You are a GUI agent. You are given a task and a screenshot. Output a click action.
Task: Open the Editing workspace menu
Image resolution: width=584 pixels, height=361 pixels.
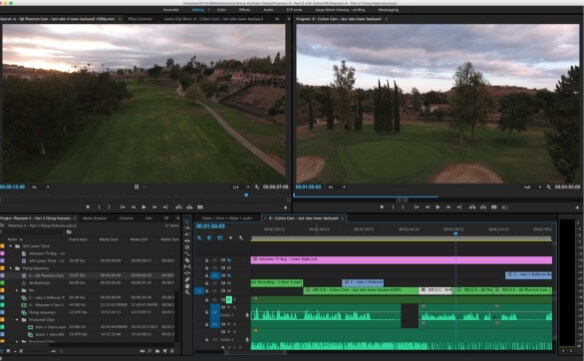[x=209, y=10]
